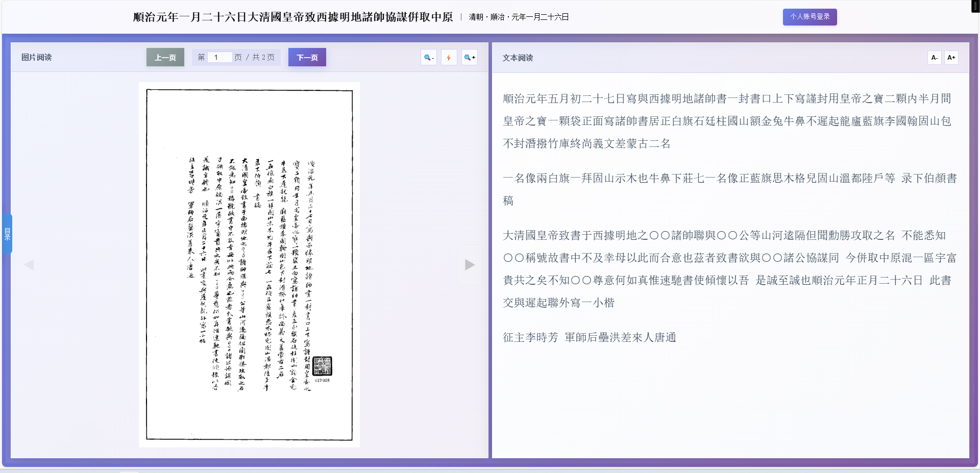
Task: Click the 下一页 button
Action: click(x=307, y=57)
